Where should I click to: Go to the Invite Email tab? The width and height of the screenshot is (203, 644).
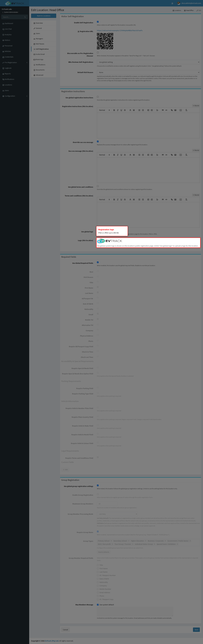click(x=44, y=54)
